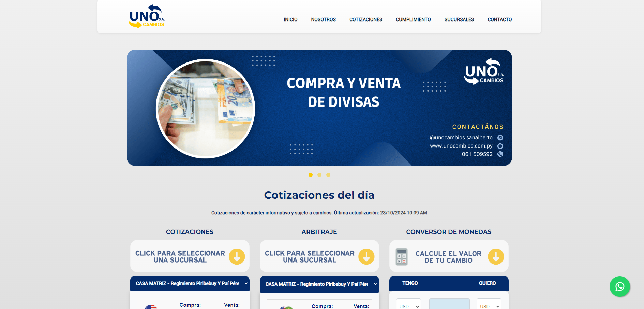Click the ARBITRAJE 'Click para seleccionar una sucursal' card

click(x=319, y=256)
